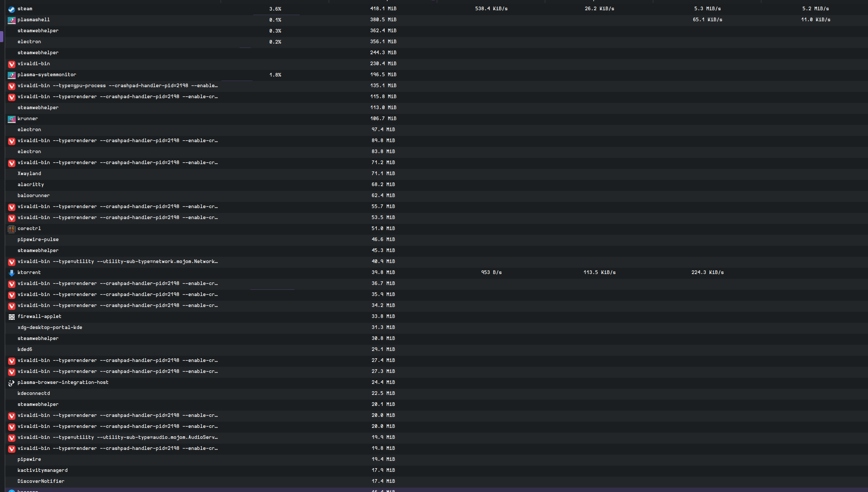Click the Vivaldi icon of renderer using 71.2 MiB
868x492 pixels.
click(12, 163)
